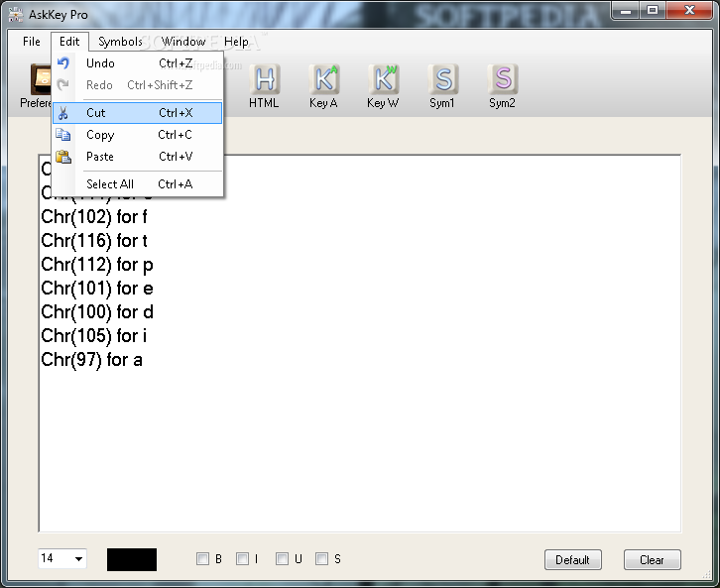Click the Undo arrow icon in Edit menu
Image resolution: width=720 pixels, height=588 pixels.
[63, 62]
